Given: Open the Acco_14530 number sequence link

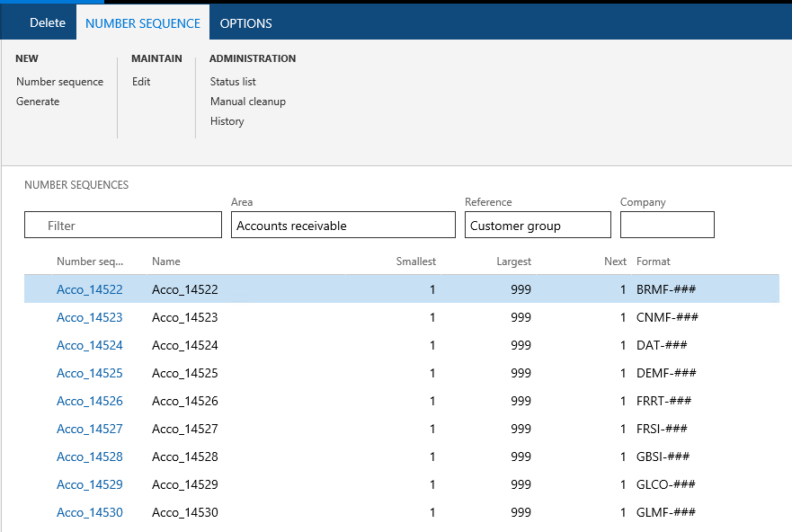Looking at the screenshot, I should 90,512.
